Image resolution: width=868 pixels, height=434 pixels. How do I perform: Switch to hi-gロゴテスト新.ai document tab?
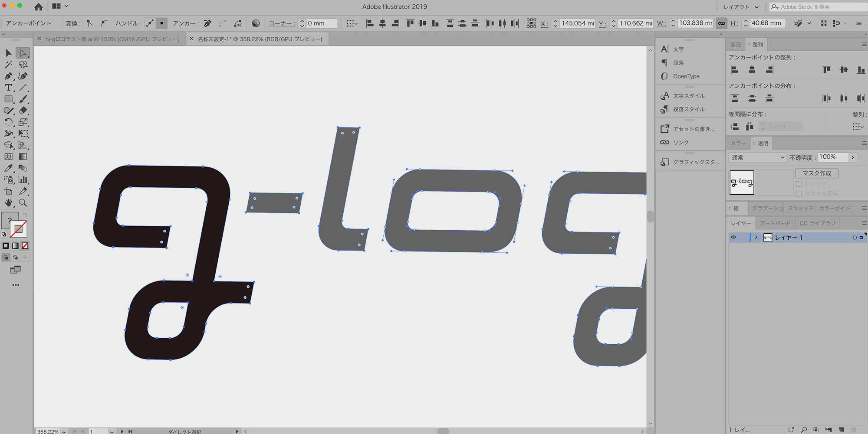coord(112,39)
